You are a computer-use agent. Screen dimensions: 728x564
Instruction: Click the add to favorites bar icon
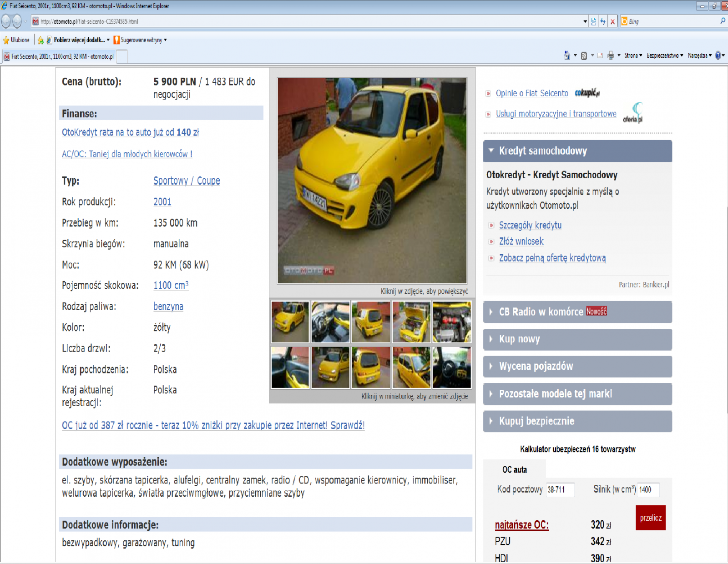tap(40, 40)
